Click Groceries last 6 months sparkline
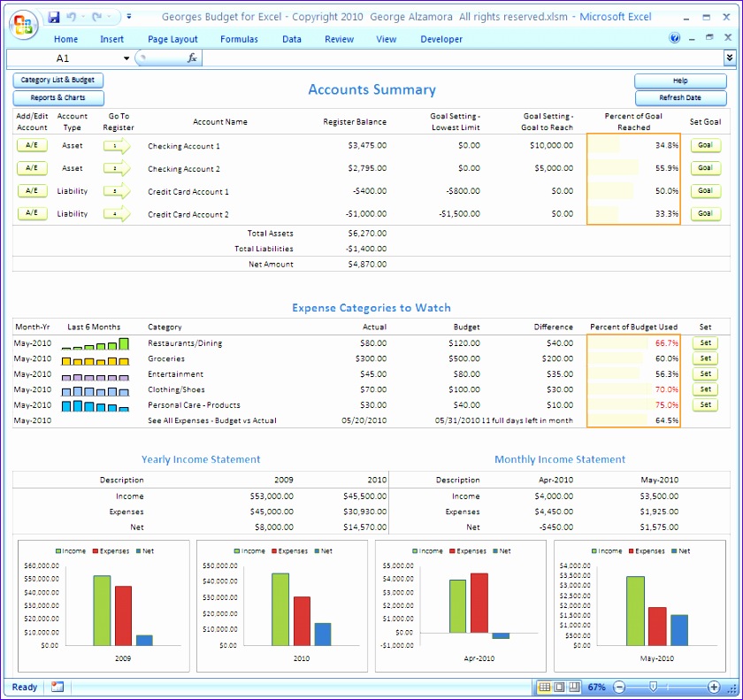The image size is (743, 700). [x=96, y=361]
